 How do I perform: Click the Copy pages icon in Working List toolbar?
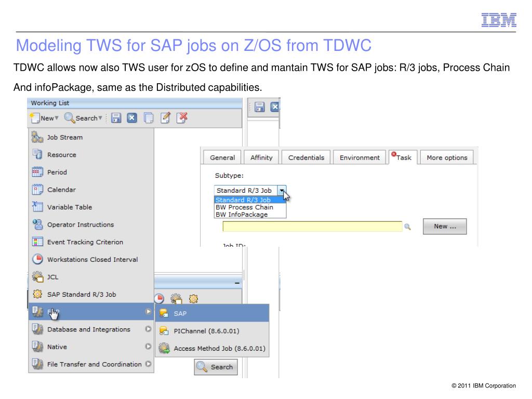coord(148,118)
